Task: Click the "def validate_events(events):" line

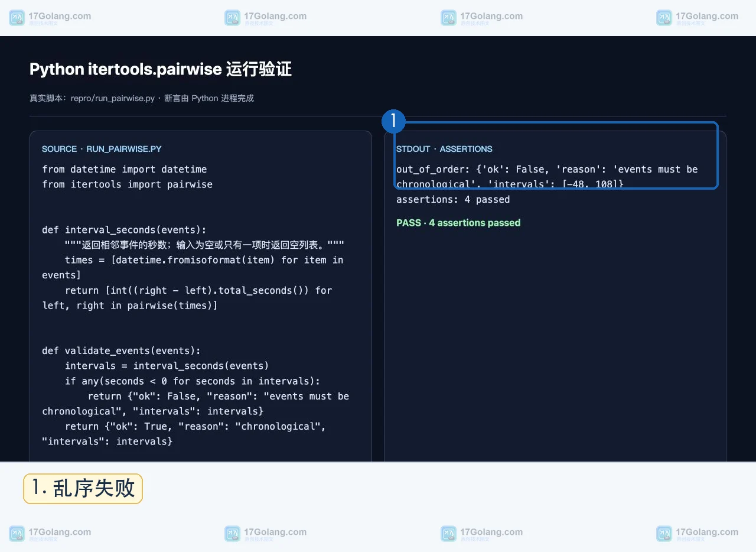Action: coord(122,351)
